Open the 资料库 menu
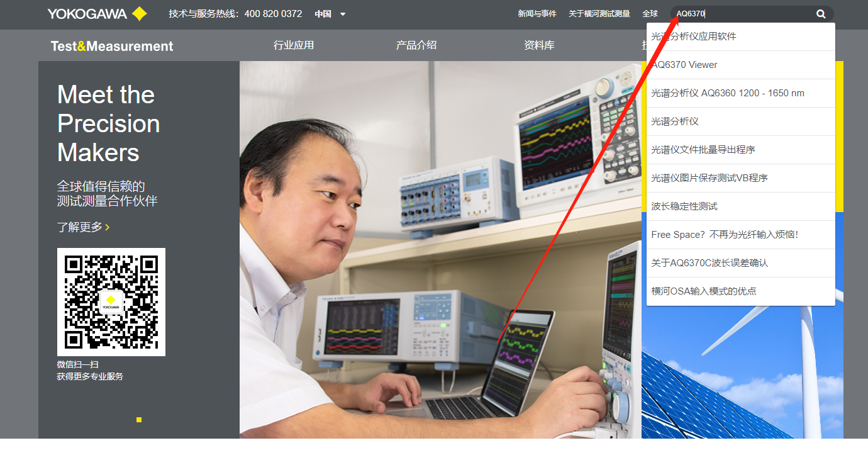The image size is (868, 455). [539, 45]
